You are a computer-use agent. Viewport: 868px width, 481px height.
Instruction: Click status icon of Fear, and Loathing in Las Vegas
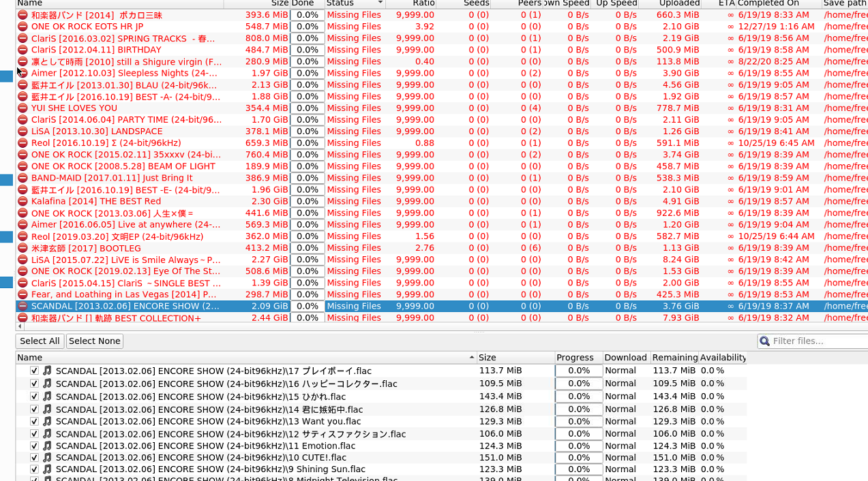click(23, 294)
